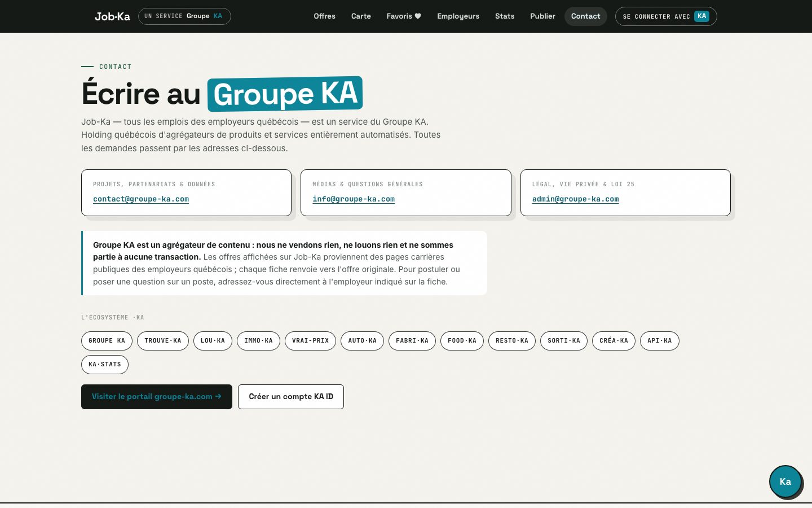Open the Stats page
This screenshot has width=812, height=508.
pyautogui.click(x=505, y=16)
